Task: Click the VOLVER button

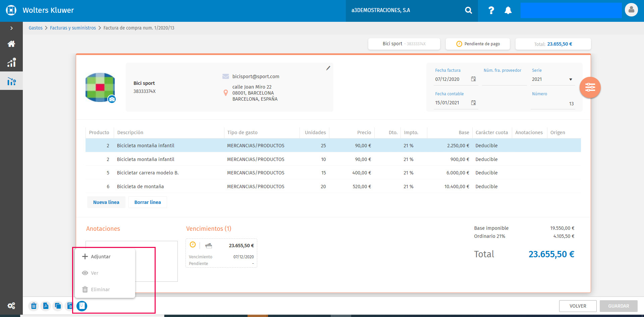Action: click(578, 306)
